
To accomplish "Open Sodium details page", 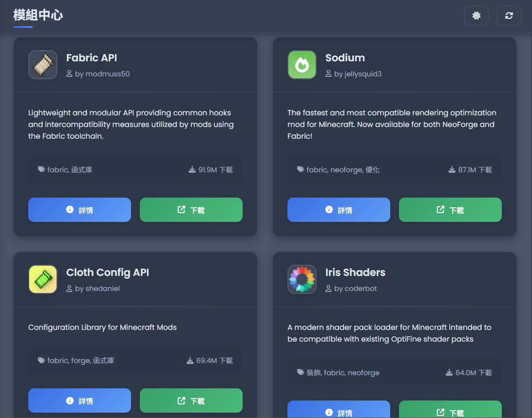I will (x=339, y=210).
